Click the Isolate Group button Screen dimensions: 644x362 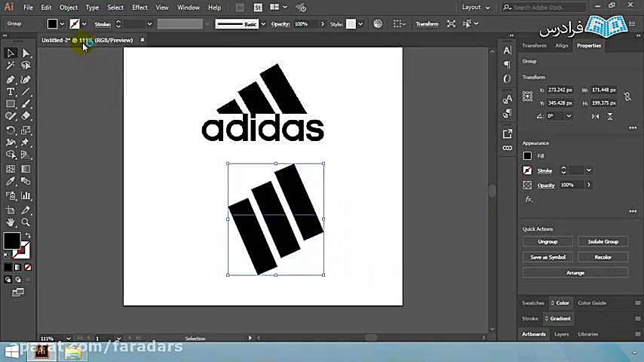[x=603, y=241]
